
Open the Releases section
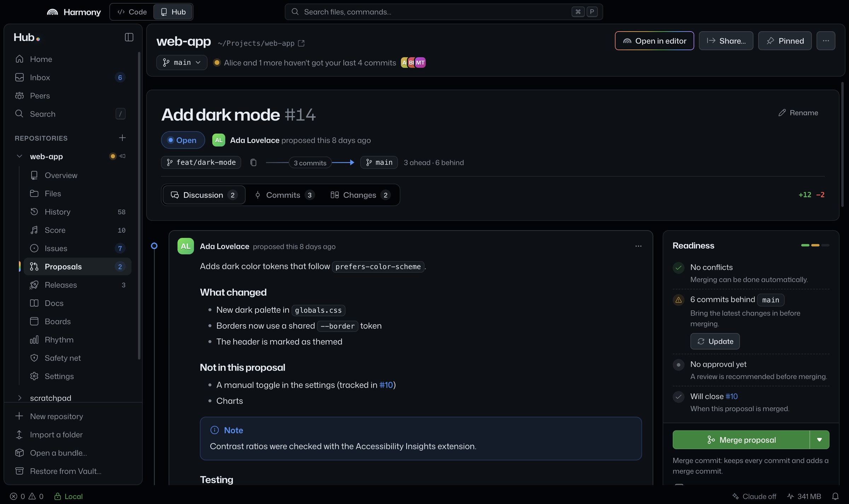[77, 285]
